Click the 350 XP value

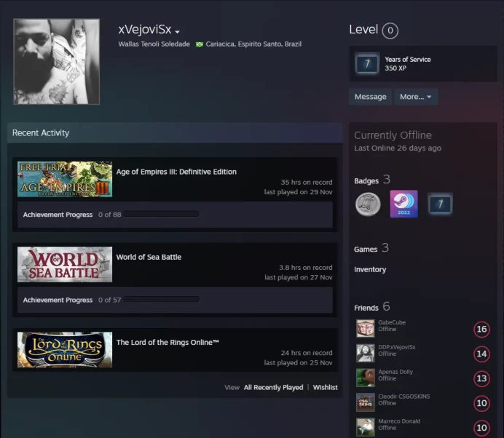(395, 68)
